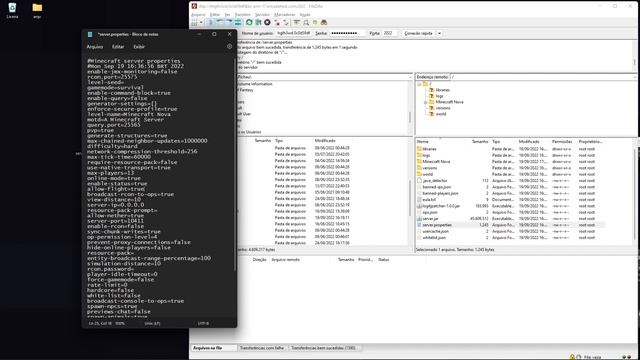The width and height of the screenshot is (640, 360).
Task: Toggle the local directory tree view
Action: tap(220, 22)
